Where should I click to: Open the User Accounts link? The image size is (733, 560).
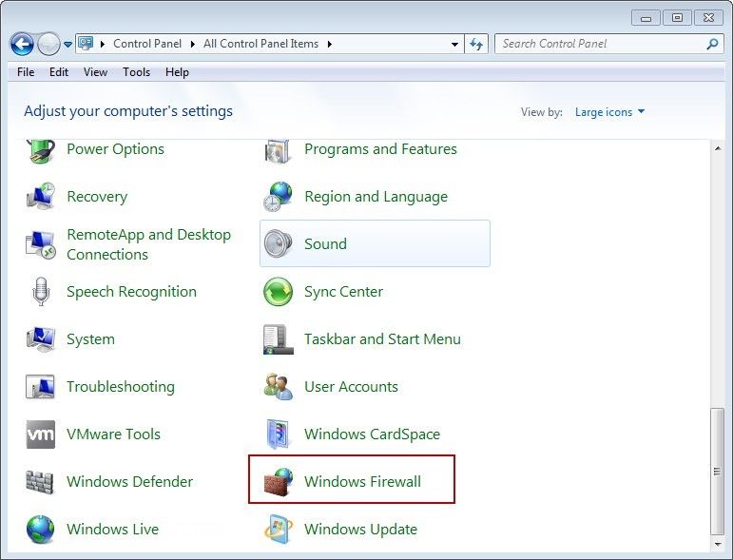[x=351, y=387]
